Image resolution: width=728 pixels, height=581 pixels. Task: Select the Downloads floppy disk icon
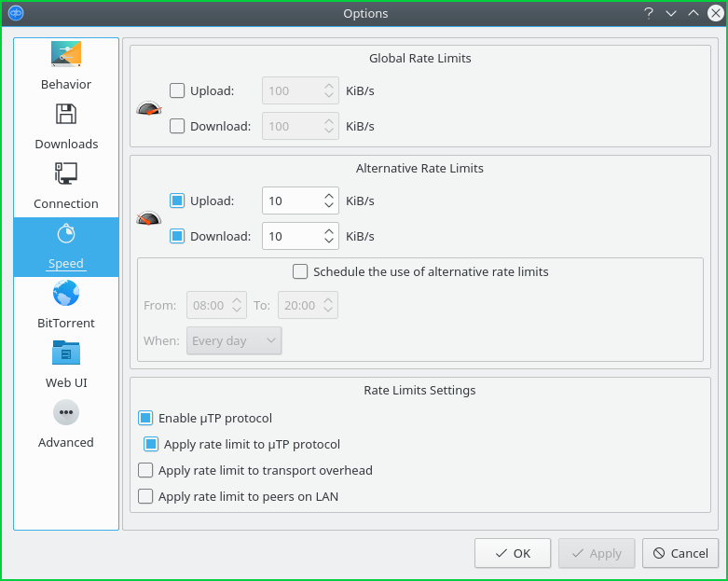pyautogui.click(x=66, y=115)
